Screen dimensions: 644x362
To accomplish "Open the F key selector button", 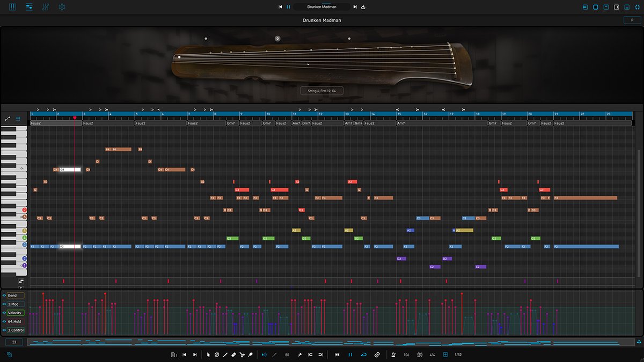I will tap(632, 20).
